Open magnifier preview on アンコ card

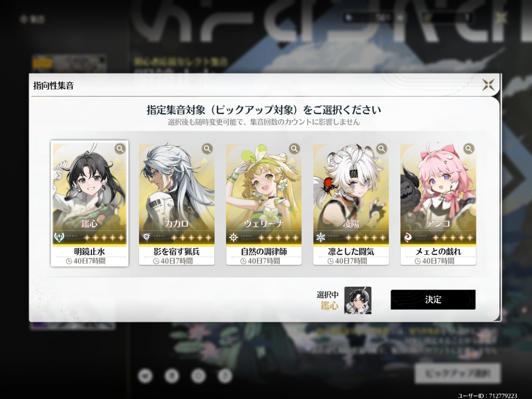pos(469,148)
